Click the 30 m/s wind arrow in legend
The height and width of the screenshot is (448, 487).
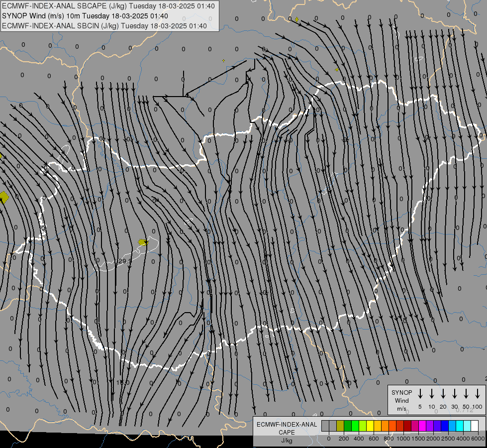(455, 394)
